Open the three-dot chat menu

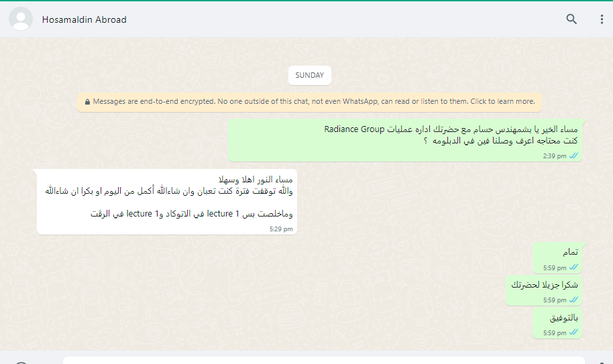pyautogui.click(x=602, y=19)
